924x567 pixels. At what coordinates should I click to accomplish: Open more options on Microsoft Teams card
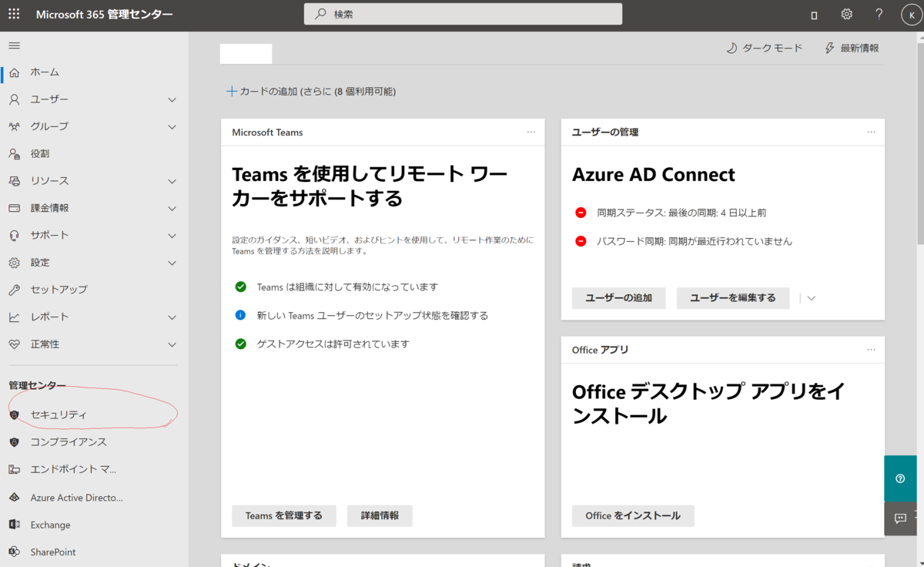(x=531, y=133)
